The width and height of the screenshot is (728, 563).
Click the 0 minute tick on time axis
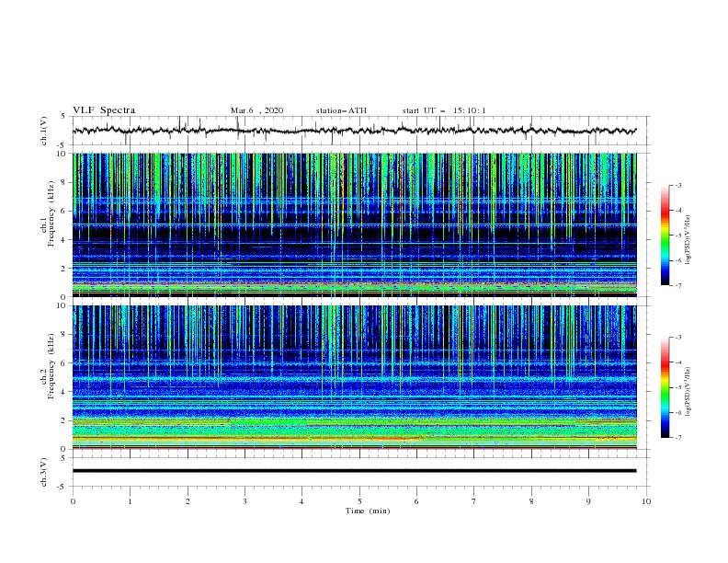point(73,501)
